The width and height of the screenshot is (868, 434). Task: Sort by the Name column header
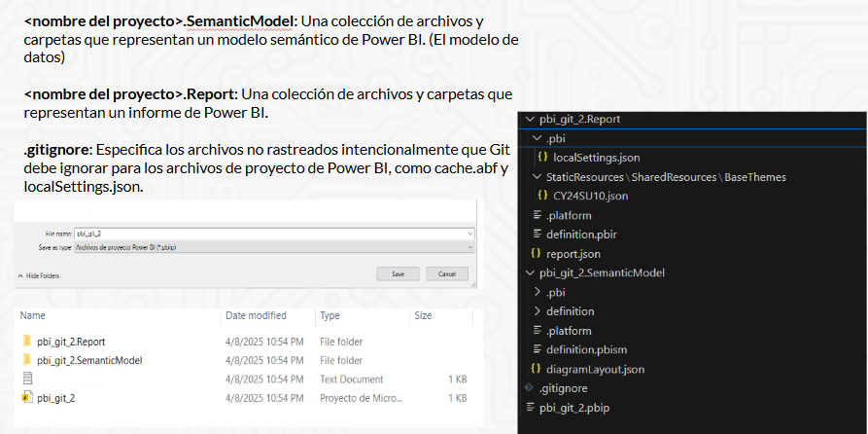click(33, 316)
